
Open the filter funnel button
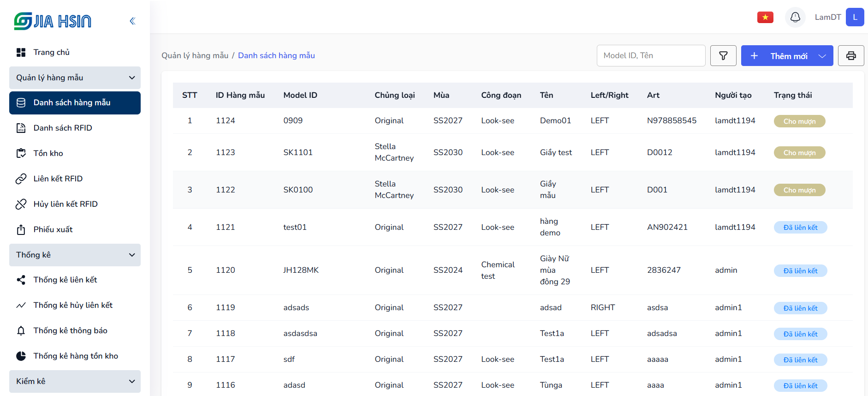coord(723,56)
